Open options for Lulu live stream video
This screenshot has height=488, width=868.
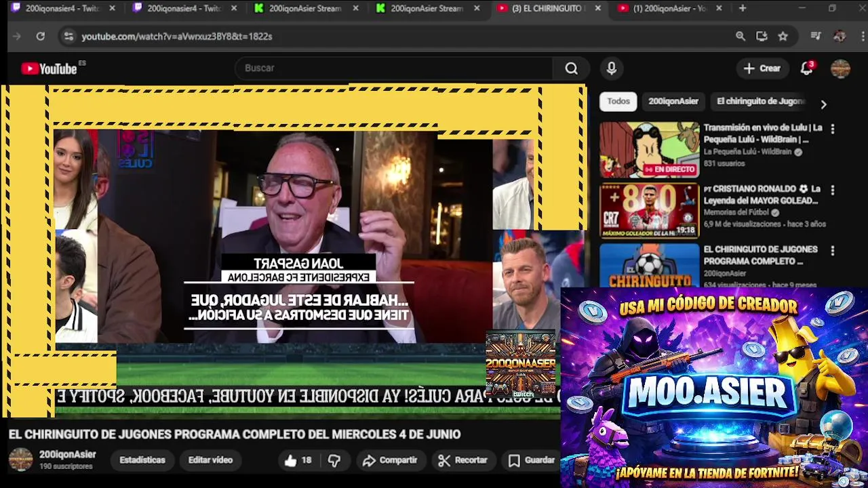833,129
